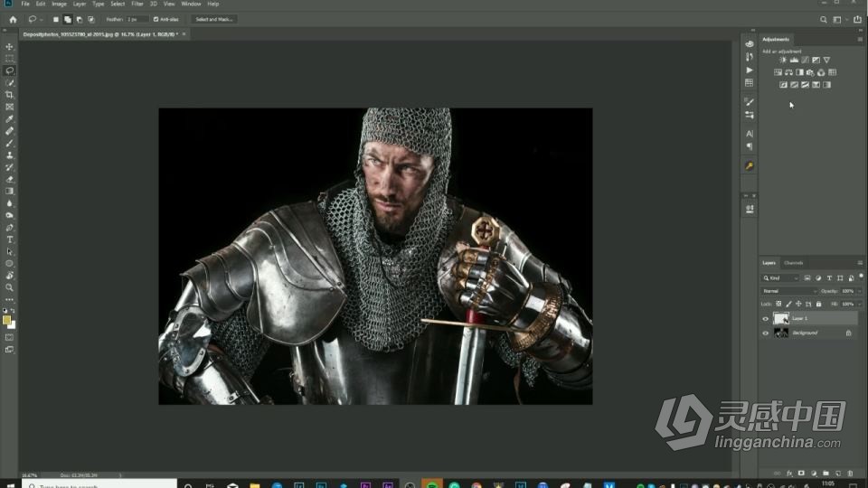
Task: Select the Move tool
Action: pos(9,46)
